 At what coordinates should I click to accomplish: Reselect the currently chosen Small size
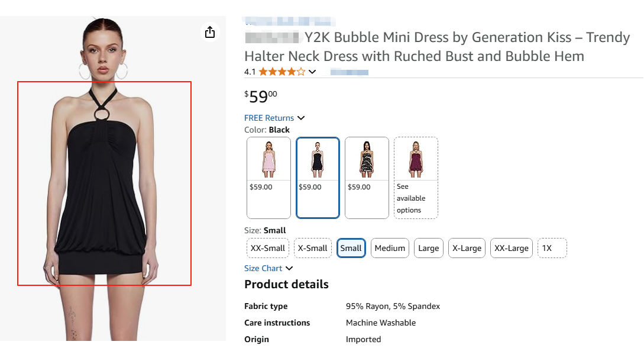point(351,248)
